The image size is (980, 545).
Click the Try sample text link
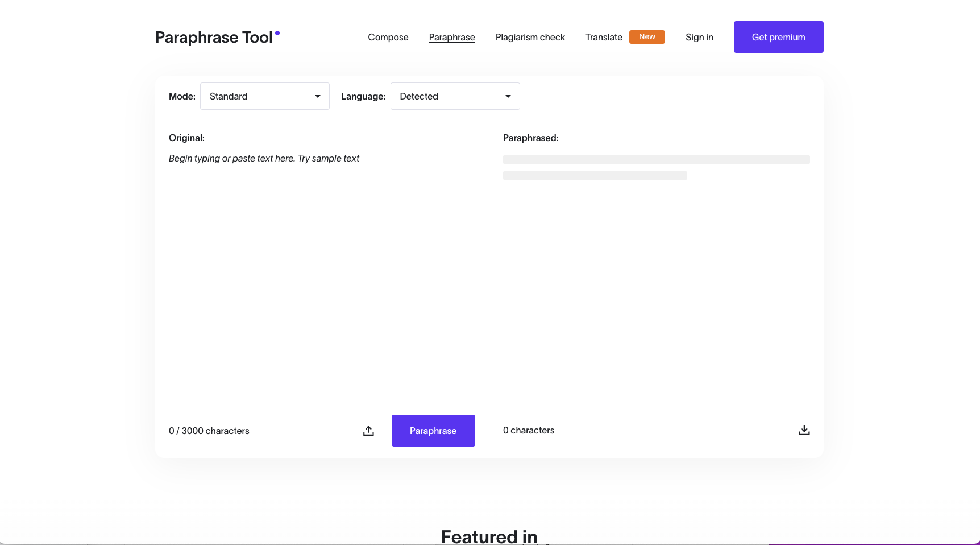[x=329, y=158]
